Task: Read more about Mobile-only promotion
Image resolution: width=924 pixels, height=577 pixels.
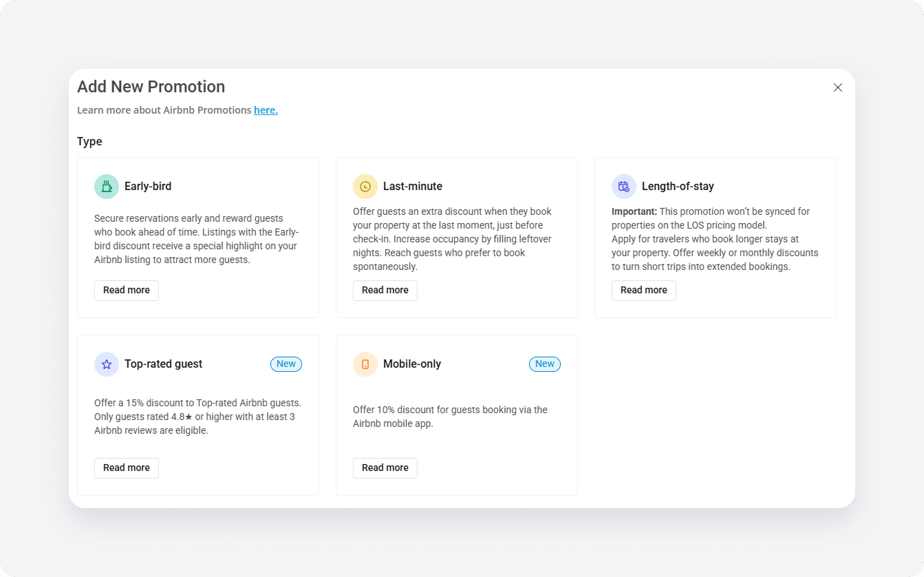Action: click(x=385, y=468)
